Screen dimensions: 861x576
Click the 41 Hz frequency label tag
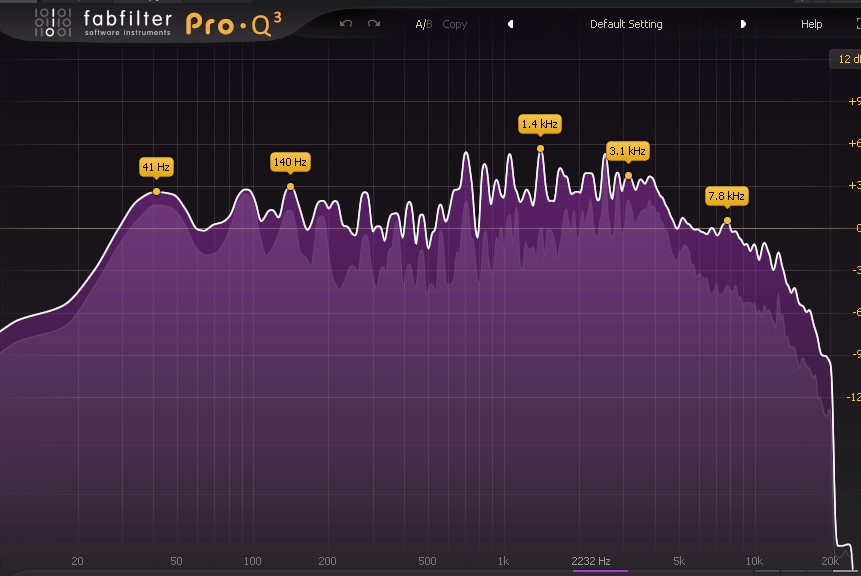156,167
